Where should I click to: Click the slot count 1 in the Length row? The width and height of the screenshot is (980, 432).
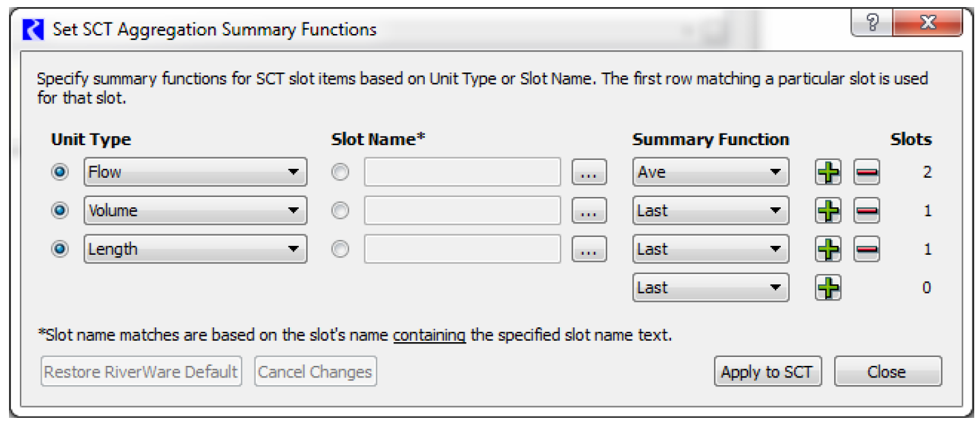point(927,249)
